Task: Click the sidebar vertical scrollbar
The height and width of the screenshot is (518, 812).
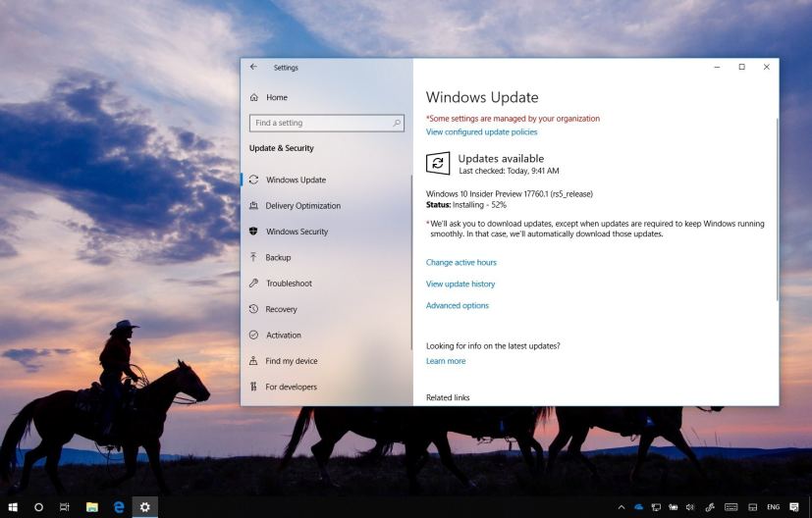Action: (x=411, y=262)
